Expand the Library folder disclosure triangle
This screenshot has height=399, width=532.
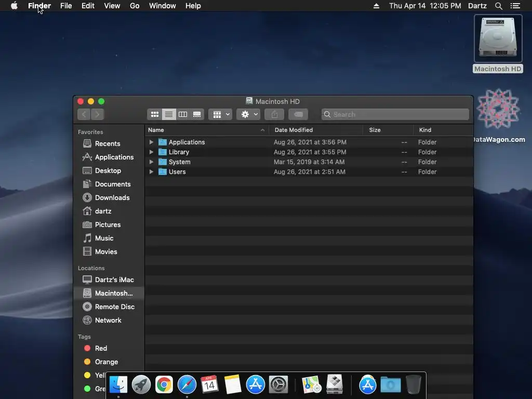pyautogui.click(x=151, y=152)
